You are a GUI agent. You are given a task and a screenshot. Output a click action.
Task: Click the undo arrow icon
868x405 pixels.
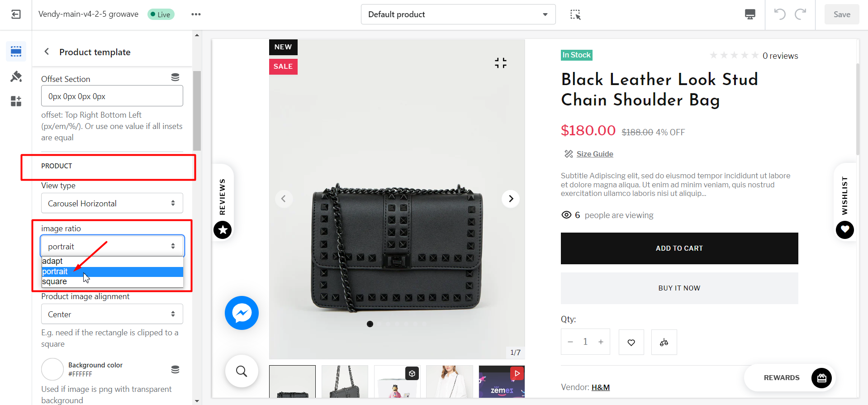click(x=779, y=14)
